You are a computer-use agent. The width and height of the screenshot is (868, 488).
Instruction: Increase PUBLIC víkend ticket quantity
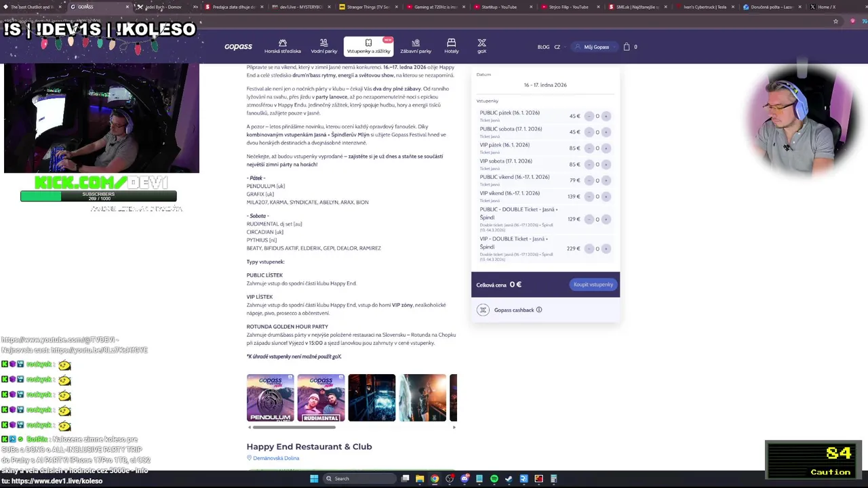[606, 180]
